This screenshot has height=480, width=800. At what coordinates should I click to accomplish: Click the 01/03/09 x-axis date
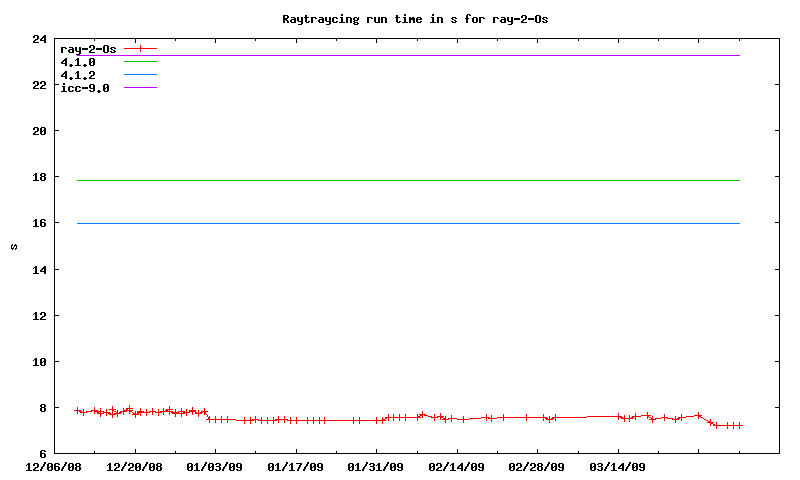coord(215,466)
